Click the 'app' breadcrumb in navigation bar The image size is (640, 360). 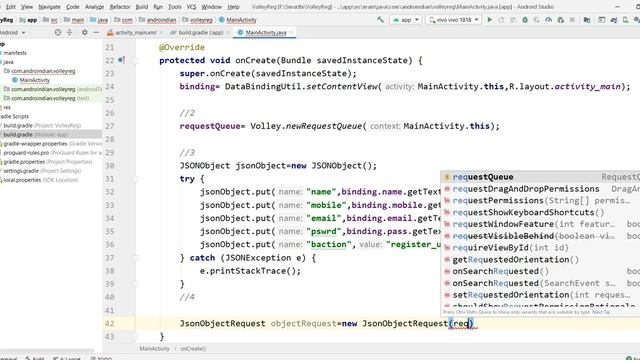pos(28,20)
